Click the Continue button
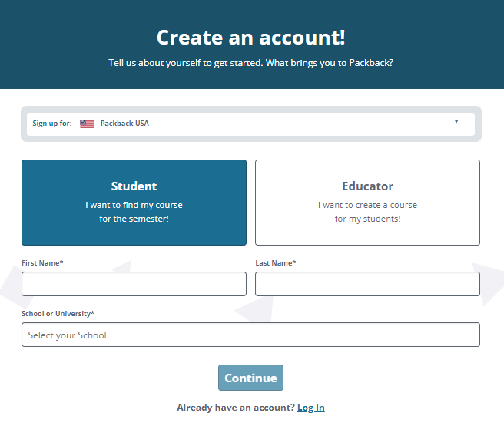Viewport: 504px width, 429px height. [x=250, y=378]
